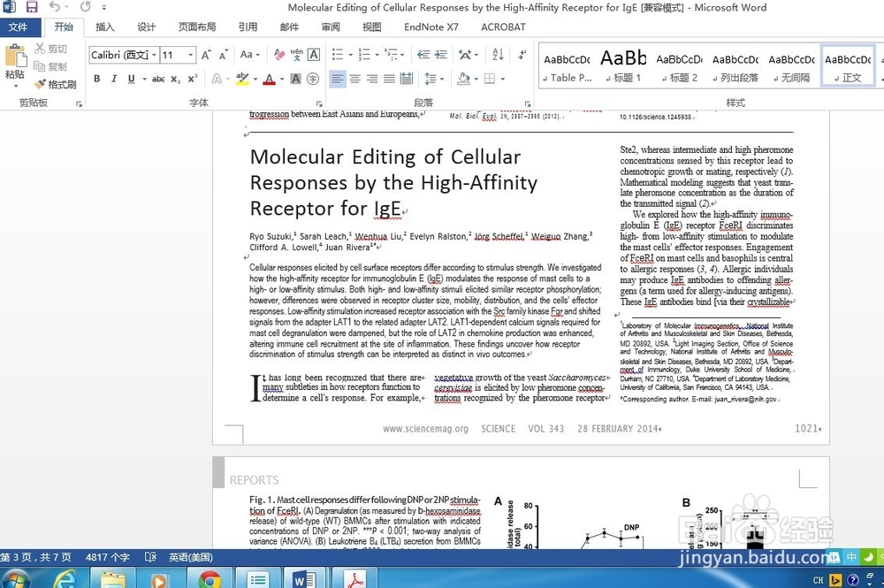Click the Enclose Characters circle icon
Image resolution: width=884 pixels, height=588 pixels.
click(313, 79)
